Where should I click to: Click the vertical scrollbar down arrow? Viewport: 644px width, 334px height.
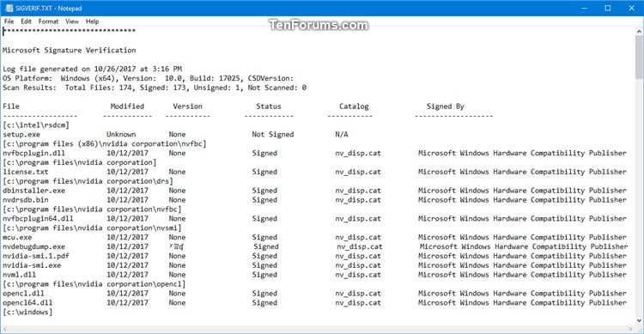pyautogui.click(x=639, y=321)
